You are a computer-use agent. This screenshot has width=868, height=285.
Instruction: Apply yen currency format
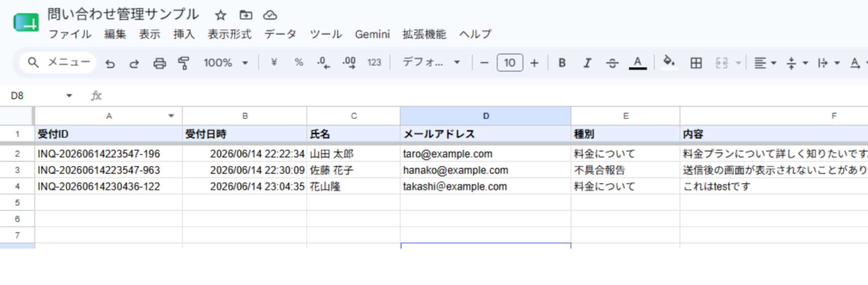tap(274, 62)
